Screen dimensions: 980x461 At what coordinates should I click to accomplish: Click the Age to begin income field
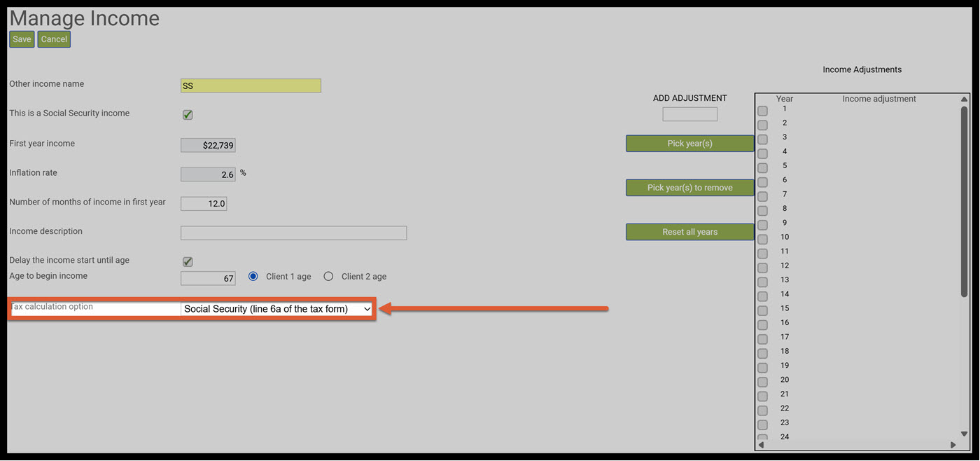pos(208,278)
